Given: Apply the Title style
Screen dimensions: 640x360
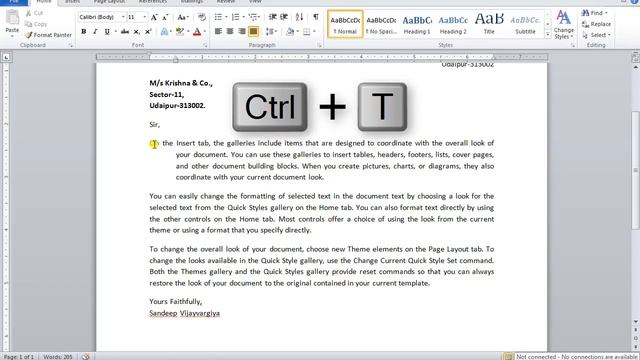Looking at the screenshot, I should click(489, 24).
